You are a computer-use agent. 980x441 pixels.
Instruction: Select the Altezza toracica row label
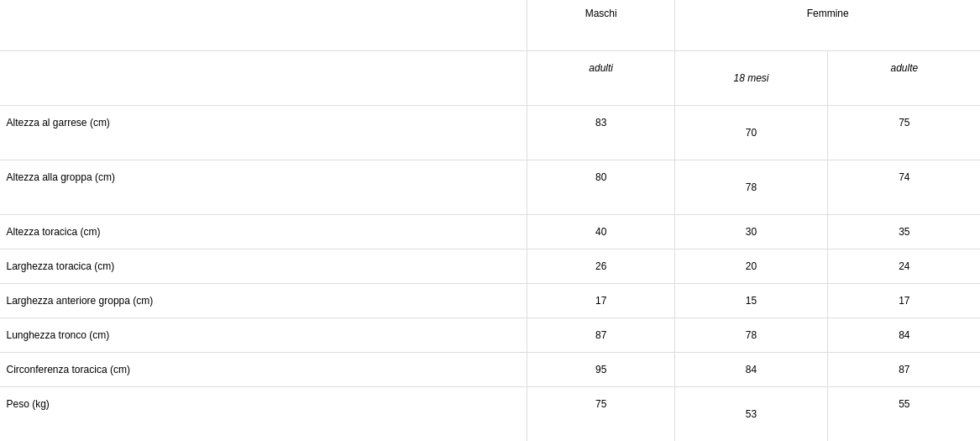tap(53, 232)
